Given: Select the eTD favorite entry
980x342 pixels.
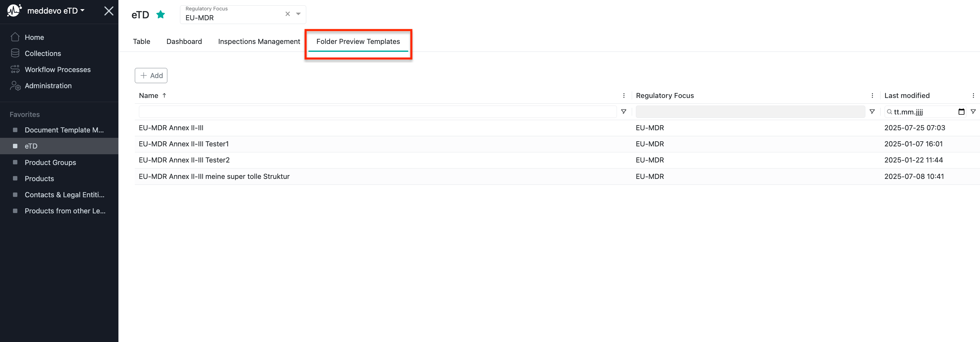Looking at the screenshot, I should pos(59,146).
